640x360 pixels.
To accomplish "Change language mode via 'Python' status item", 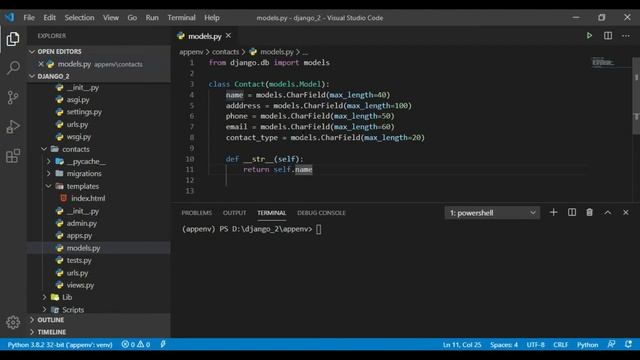I will 587,345.
